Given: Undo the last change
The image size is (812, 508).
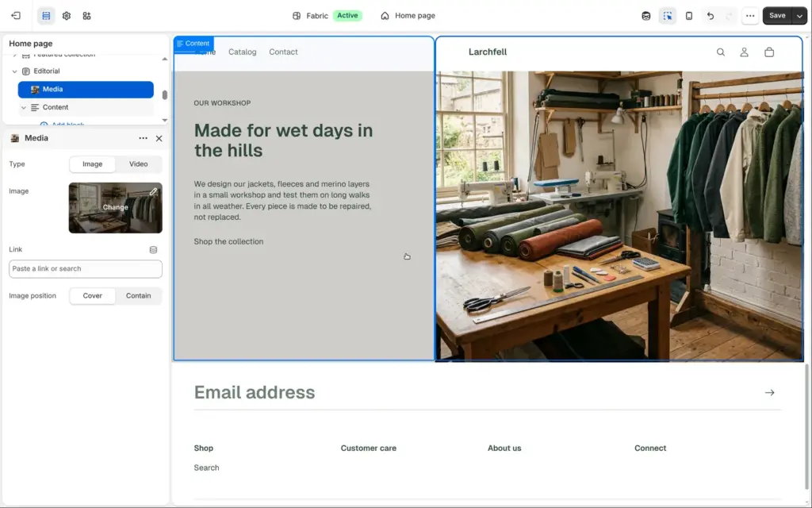Looking at the screenshot, I should pyautogui.click(x=710, y=16).
